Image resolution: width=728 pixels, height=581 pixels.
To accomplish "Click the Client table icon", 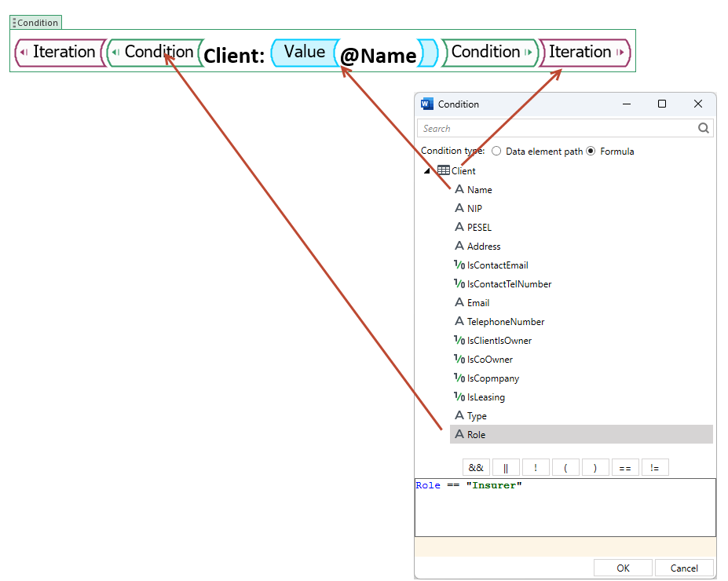I will 444,170.
